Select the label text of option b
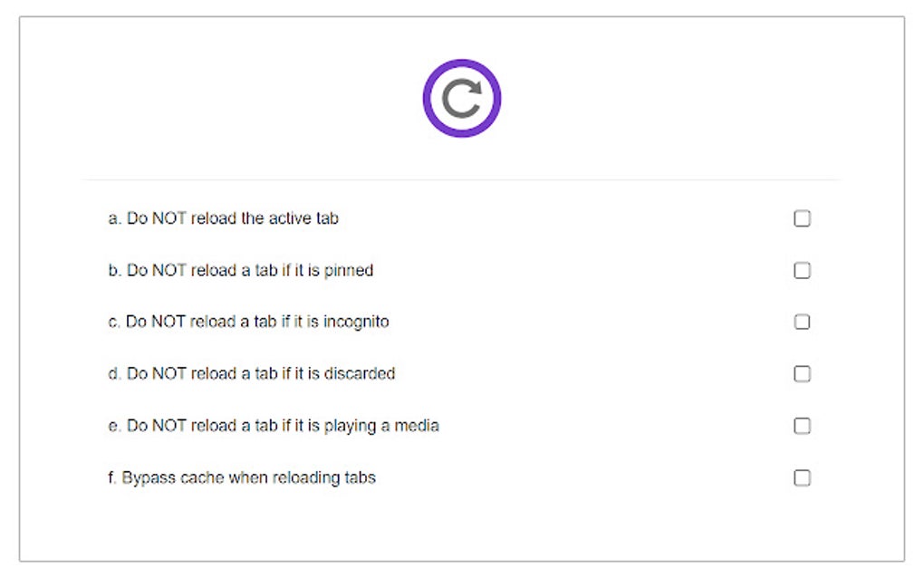Screen dimensions: 924x578 (242, 270)
